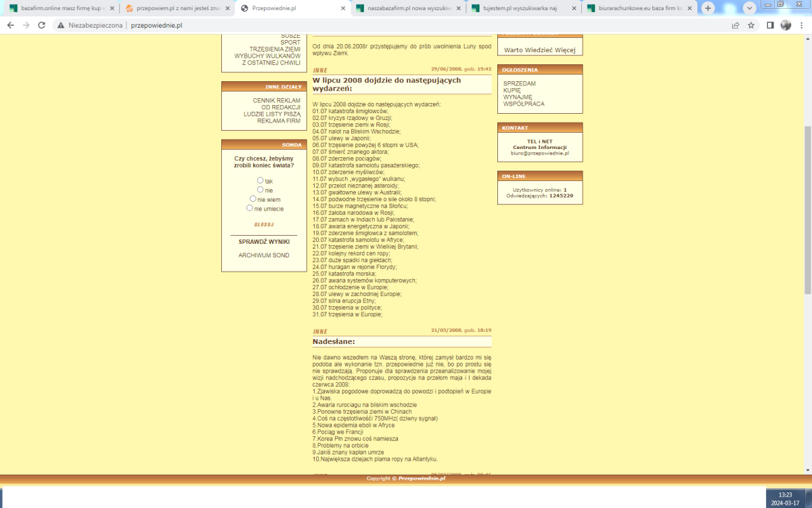Submit poll vote with GŁOSUJ

pos(264,224)
